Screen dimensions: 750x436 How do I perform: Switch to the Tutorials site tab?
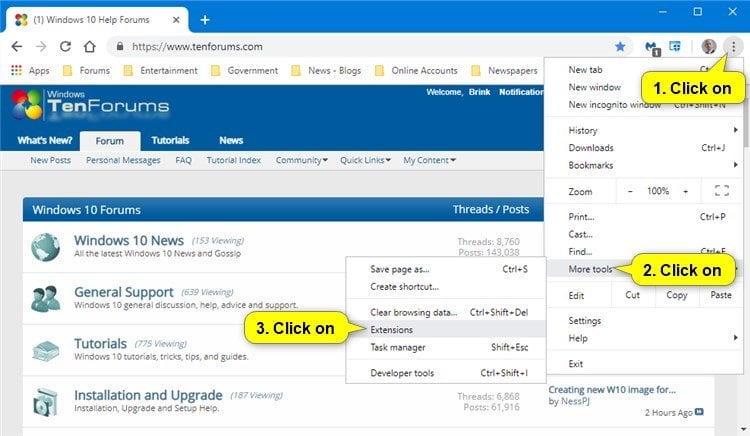pos(170,141)
